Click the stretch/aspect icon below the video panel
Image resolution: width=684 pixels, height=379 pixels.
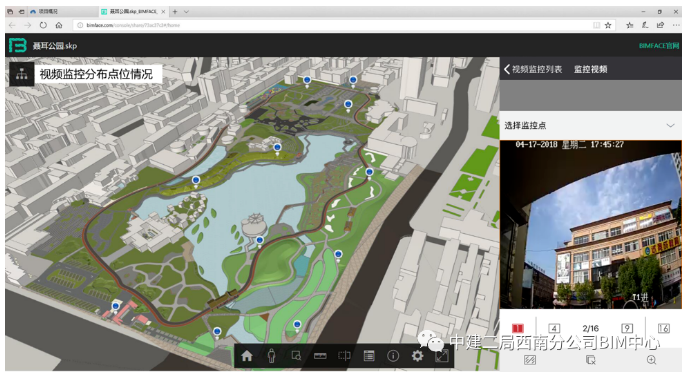pos(530,360)
